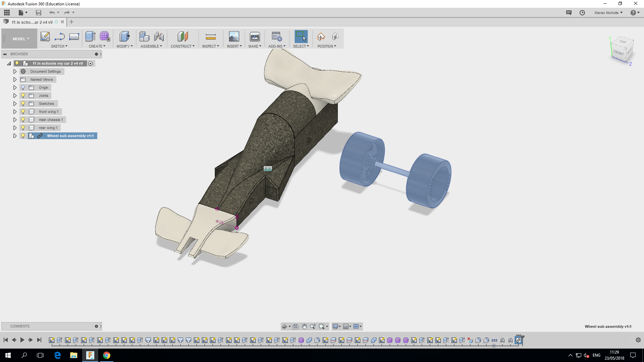Click the Look At icon
The image size is (644, 362).
(x=296, y=326)
